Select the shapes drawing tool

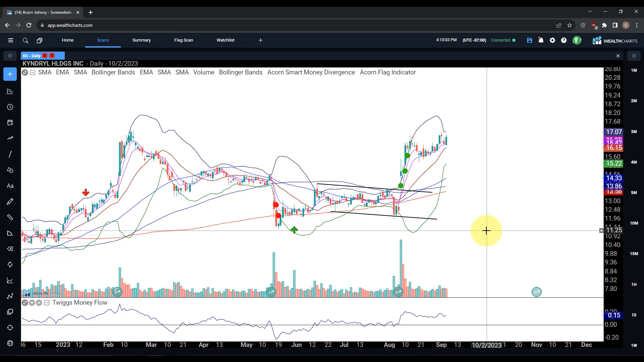tap(10, 170)
